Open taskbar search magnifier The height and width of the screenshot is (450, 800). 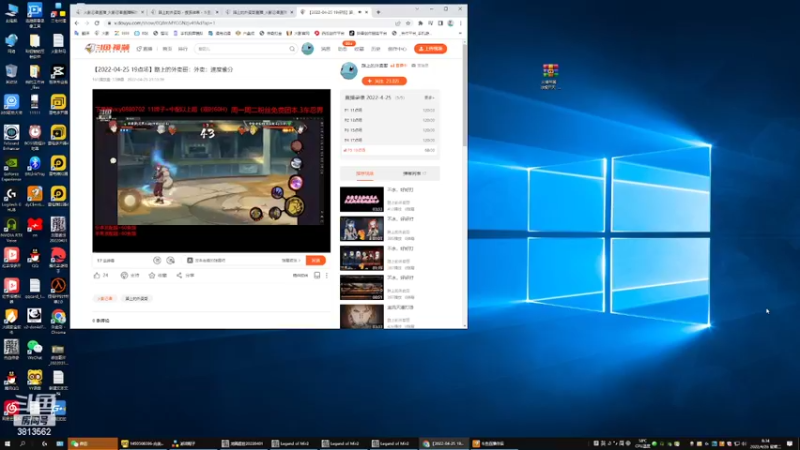23,444
